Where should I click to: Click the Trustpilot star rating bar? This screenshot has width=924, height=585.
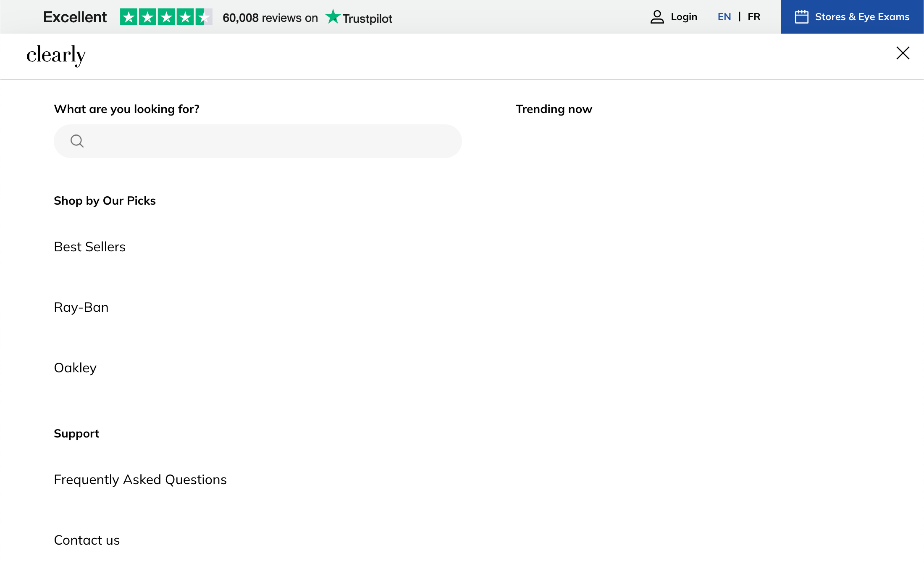tap(165, 17)
